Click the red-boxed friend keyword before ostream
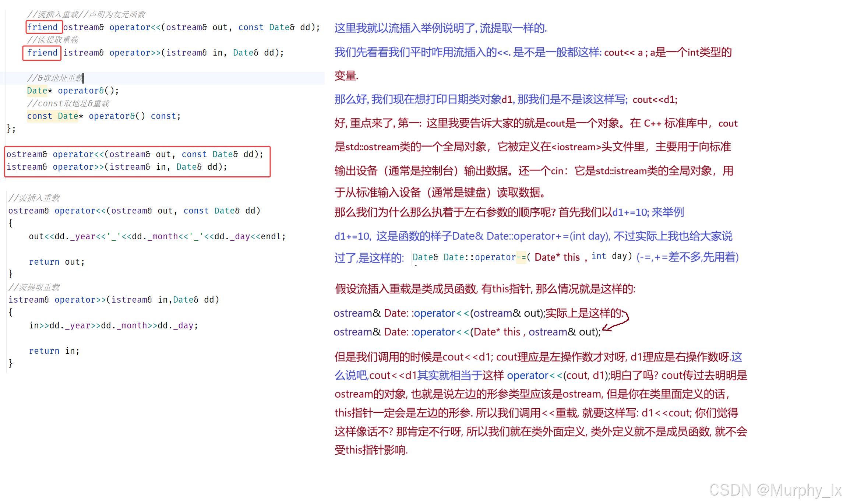Image resolution: width=843 pixels, height=504 pixels. 43,27
